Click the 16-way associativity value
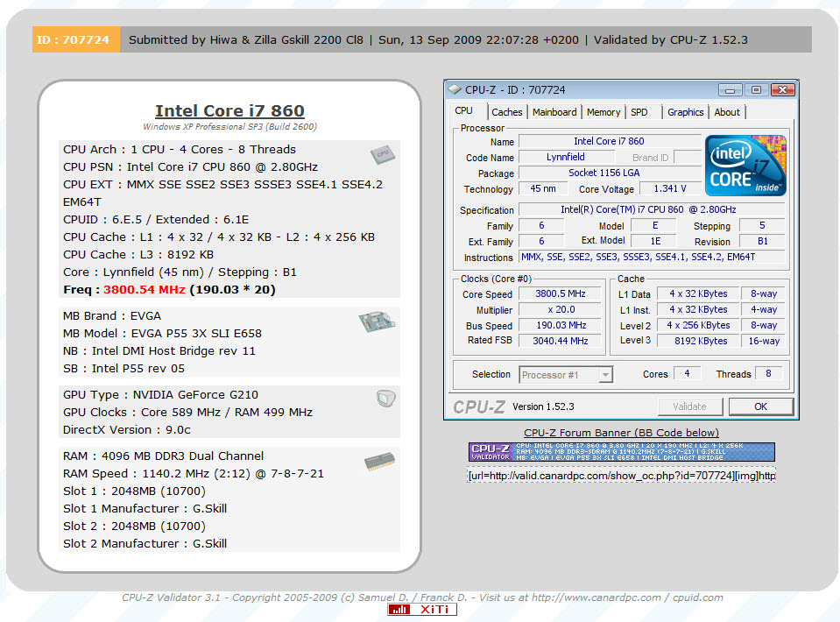This screenshot has height=622, width=840. click(764, 341)
